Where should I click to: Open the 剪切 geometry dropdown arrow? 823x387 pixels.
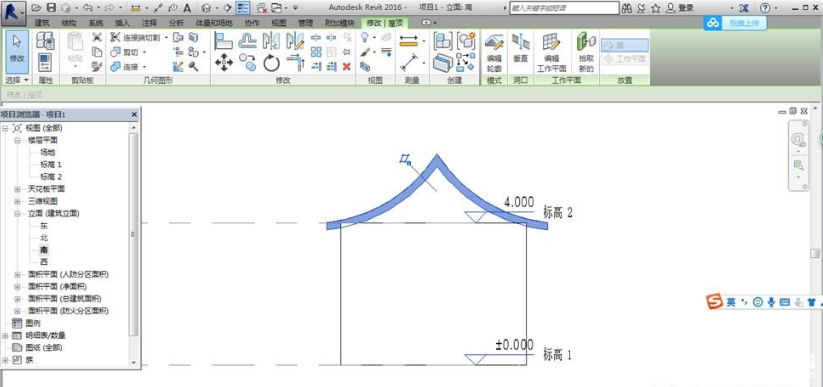click(x=144, y=53)
